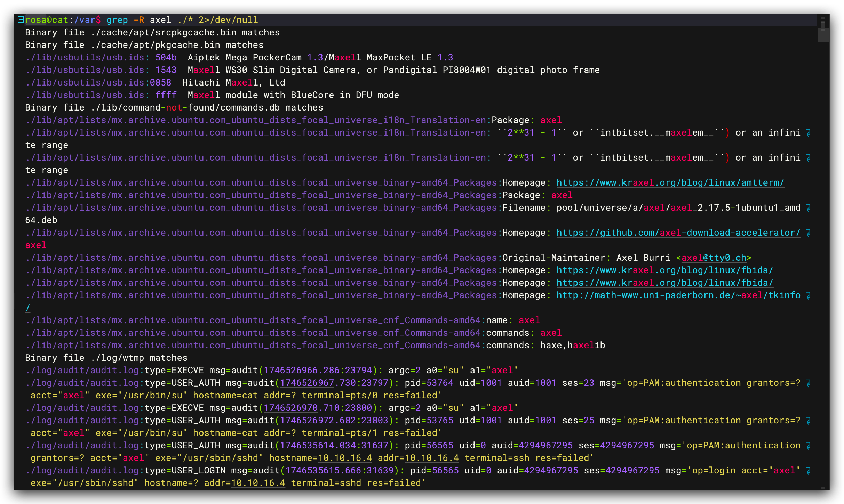Click the audit timestamp 1746526972
Viewport: 844px width, 504px height.
point(306,421)
